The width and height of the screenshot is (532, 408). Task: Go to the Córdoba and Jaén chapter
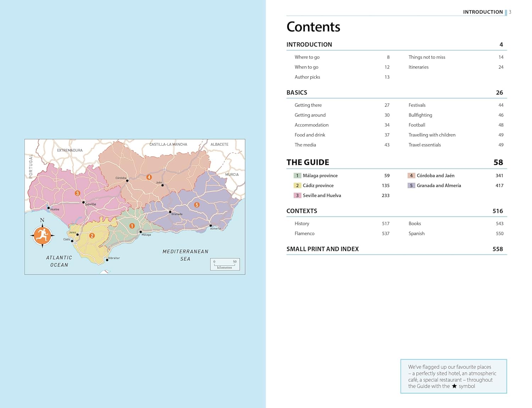435,175
